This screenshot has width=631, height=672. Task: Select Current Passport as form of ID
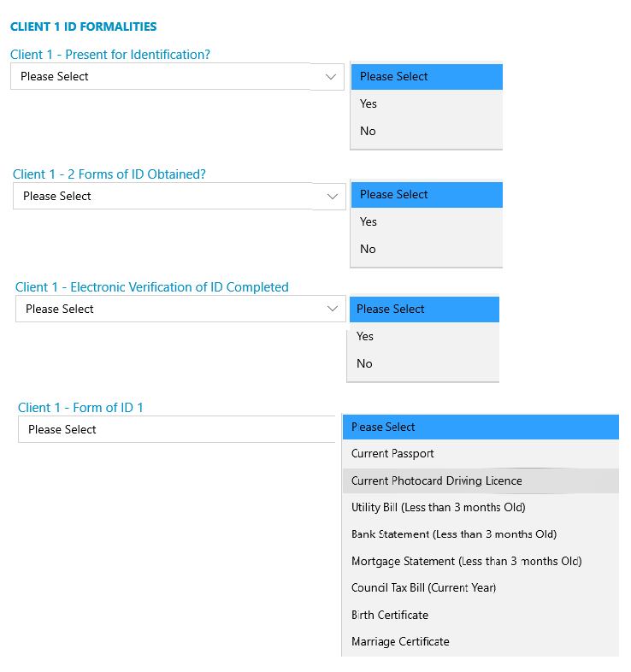click(481, 453)
